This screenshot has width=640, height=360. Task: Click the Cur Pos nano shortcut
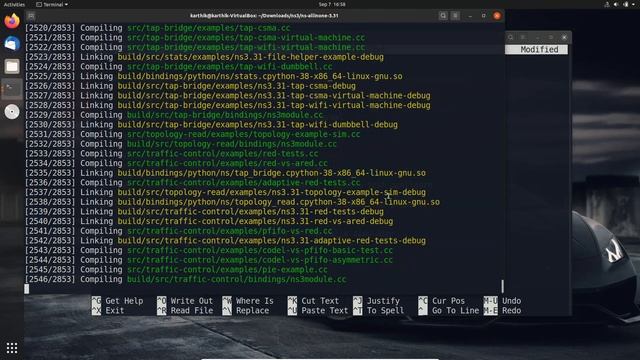pyautogui.click(x=442, y=301)
